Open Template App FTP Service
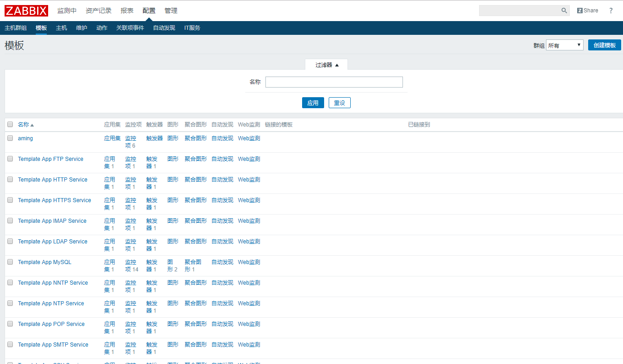 coord(50,159)
